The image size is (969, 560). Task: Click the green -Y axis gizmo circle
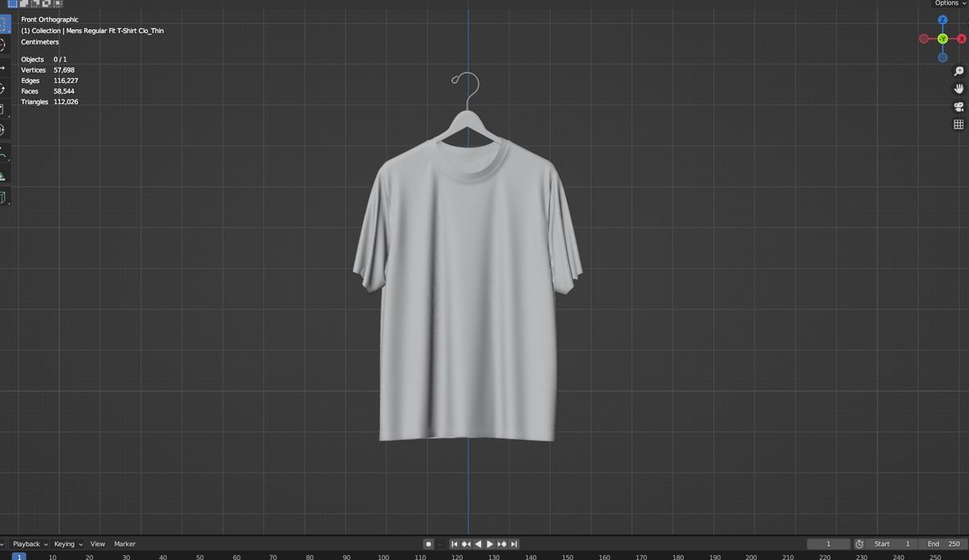[x=942, y=39]
